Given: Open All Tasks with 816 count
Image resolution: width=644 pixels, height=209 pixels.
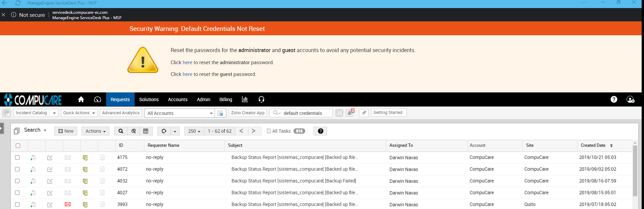Looking at the screenshot, I should pos(286,131).
